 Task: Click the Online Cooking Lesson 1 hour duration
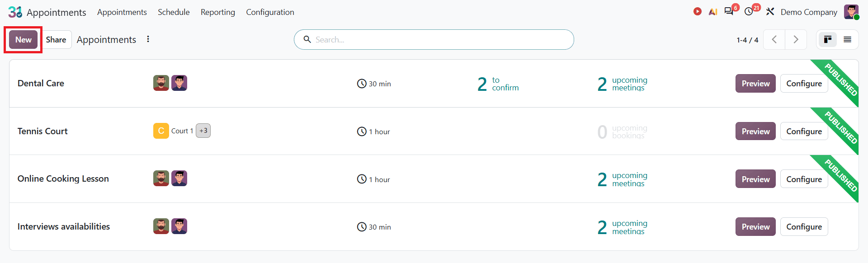click(373, 179)
